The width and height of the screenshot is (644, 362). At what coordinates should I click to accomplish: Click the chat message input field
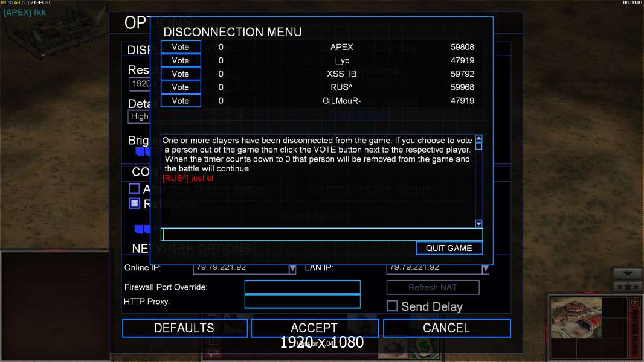point(321,235)
